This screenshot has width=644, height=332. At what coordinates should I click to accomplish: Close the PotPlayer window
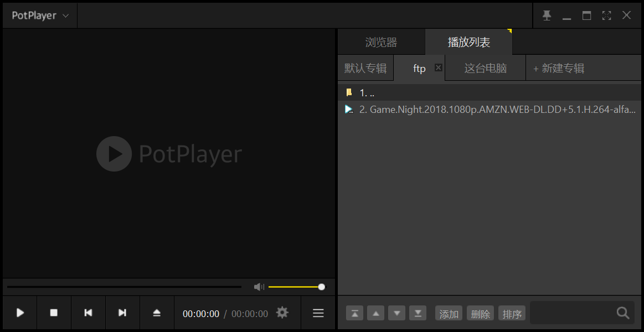[x=626, y=15]
